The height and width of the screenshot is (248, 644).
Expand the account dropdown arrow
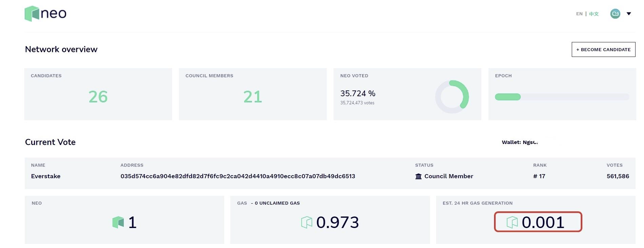(x=629, y=14)
